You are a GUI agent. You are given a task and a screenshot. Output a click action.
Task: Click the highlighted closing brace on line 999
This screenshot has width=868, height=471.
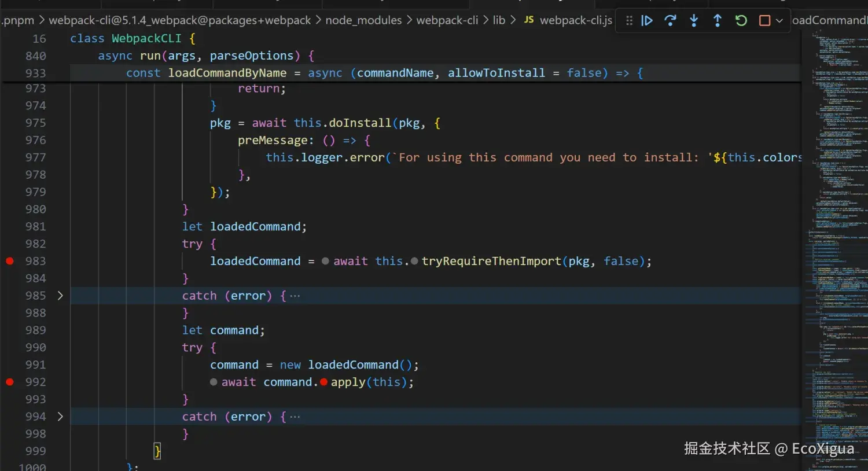click(x=157, y=451)
